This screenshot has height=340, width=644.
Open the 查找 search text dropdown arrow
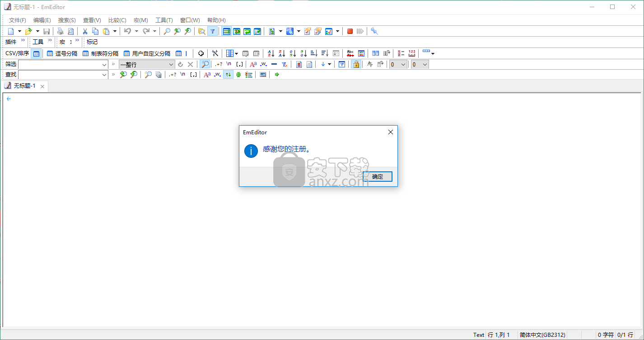point(104,75)
